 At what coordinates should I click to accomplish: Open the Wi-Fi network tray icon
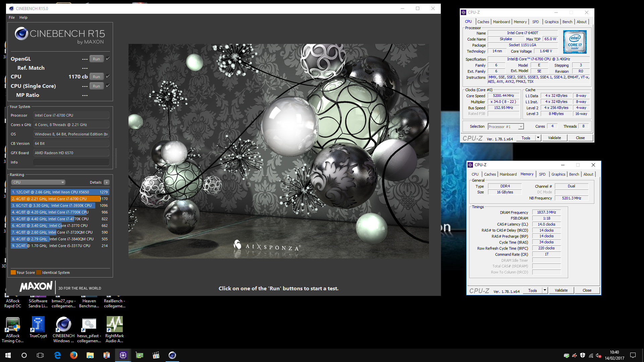coord(591,356)
